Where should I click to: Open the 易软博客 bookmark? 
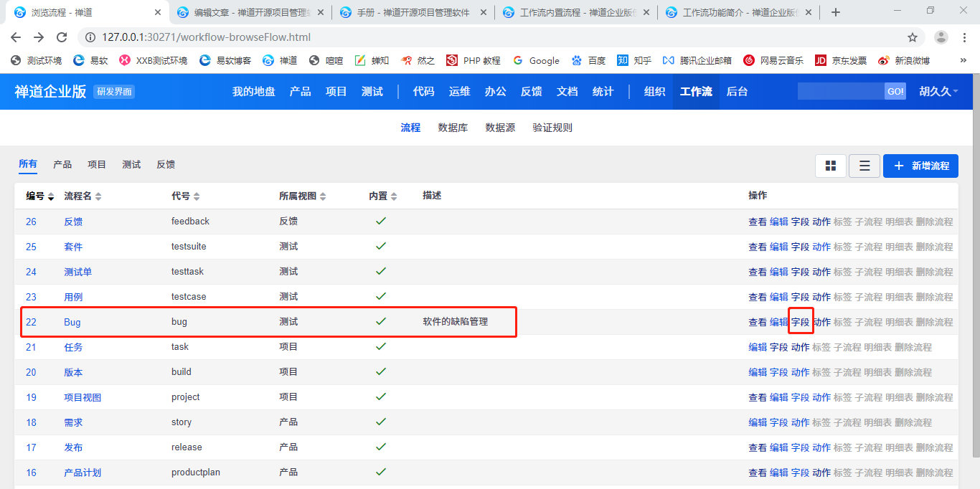click(225, 60)
